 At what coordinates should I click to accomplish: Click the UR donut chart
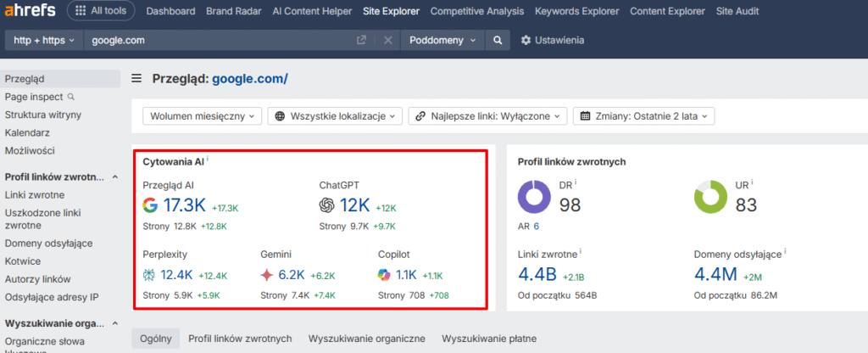711,197
